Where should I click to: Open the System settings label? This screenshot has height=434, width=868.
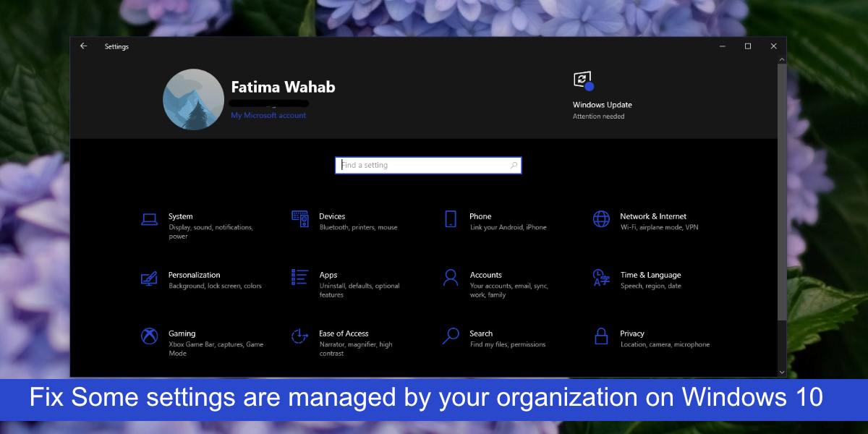pos(181,216)
